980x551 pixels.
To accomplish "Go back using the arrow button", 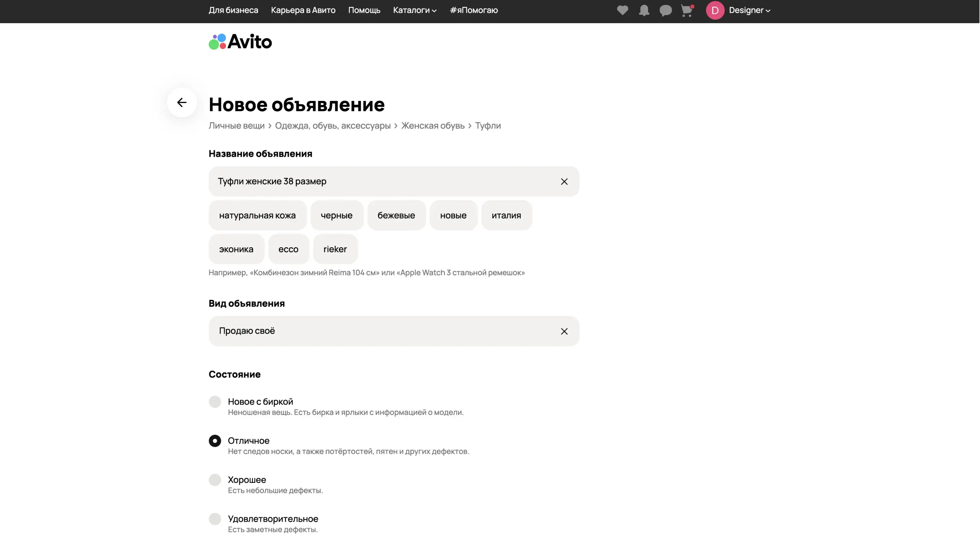I will pyautogui.click(x=182, y=103).
